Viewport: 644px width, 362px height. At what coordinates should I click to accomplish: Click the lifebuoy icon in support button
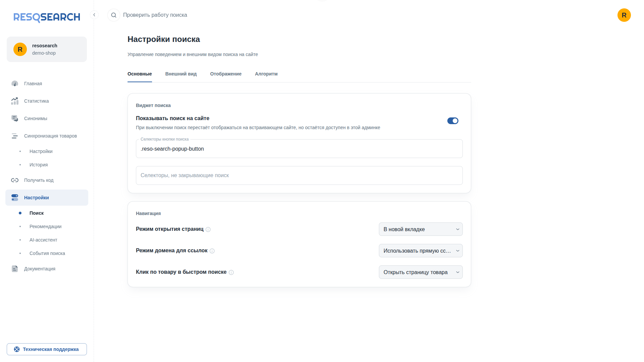(17, 349)
